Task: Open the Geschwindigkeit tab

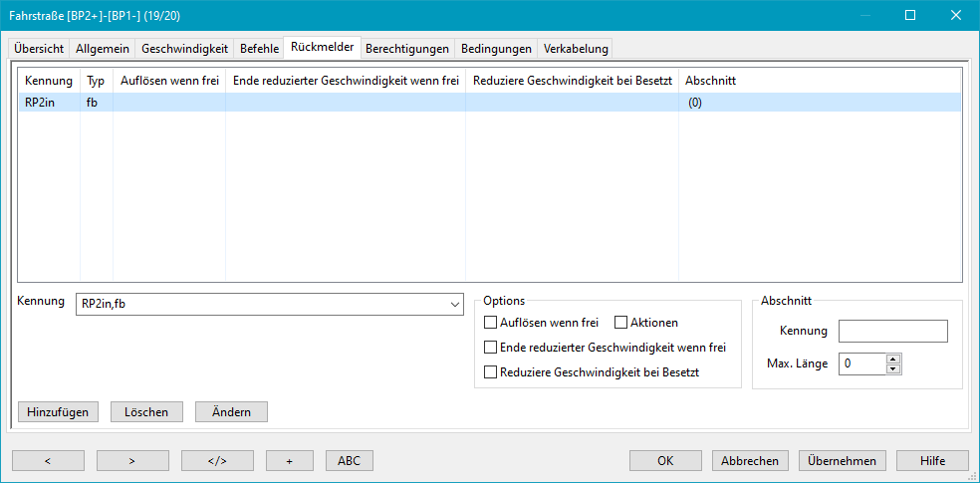Action: [x=184, y=48]
